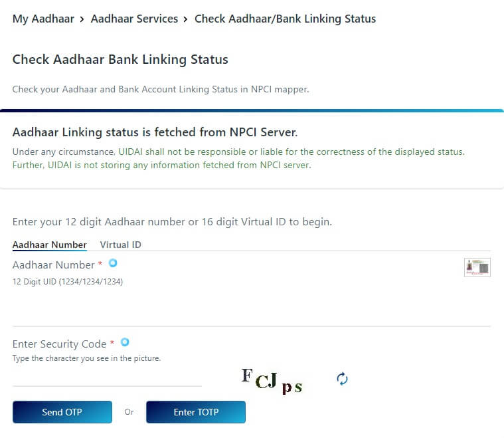Click the Check Aadhaar Bank Linking Status heading
This screenshot has width=504, height=438.
(120, 60)
